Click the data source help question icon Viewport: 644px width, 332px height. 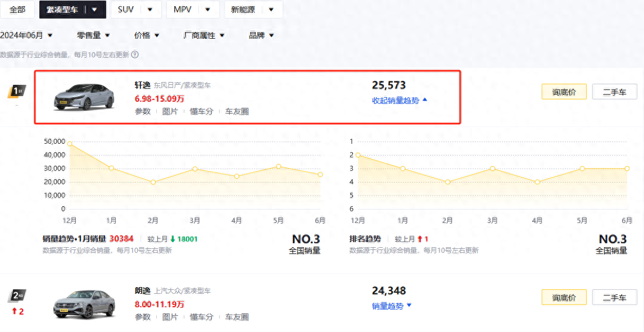pos(135,54)
